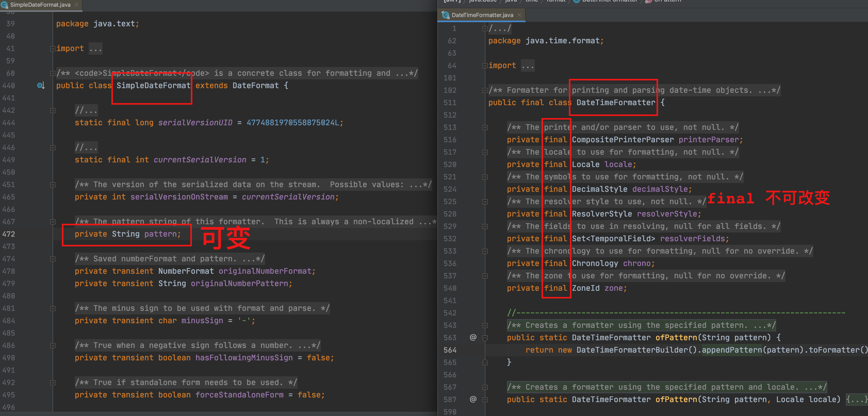Viewport: 868px width, 416px height.
Task: Expand the serialized data version Javadoc fold
Action: click(x=53, y=185)
